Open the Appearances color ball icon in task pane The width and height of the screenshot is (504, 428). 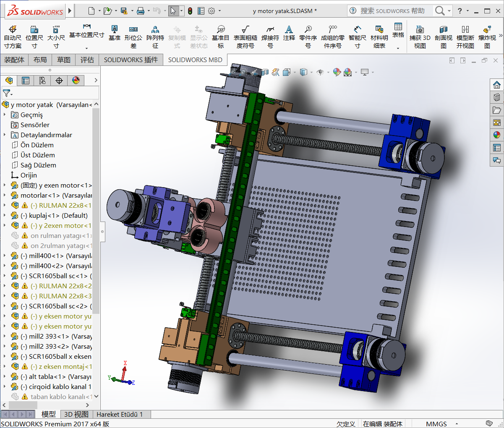[497, 135]
